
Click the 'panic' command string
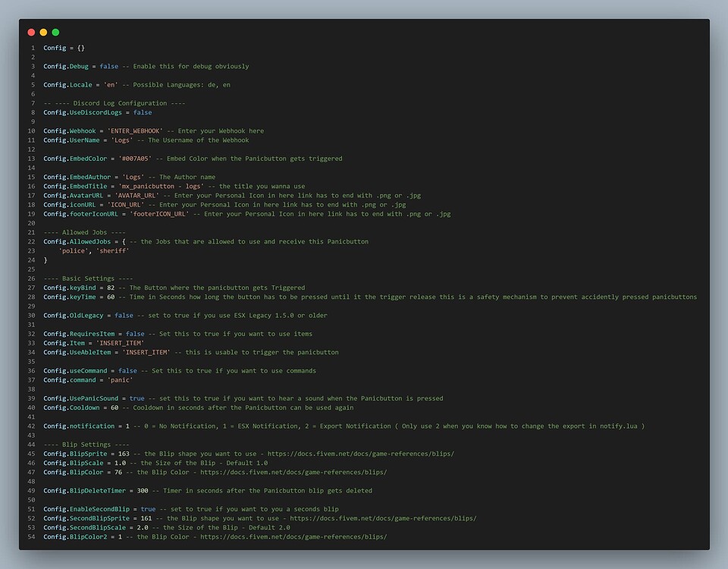click(120, 379)
